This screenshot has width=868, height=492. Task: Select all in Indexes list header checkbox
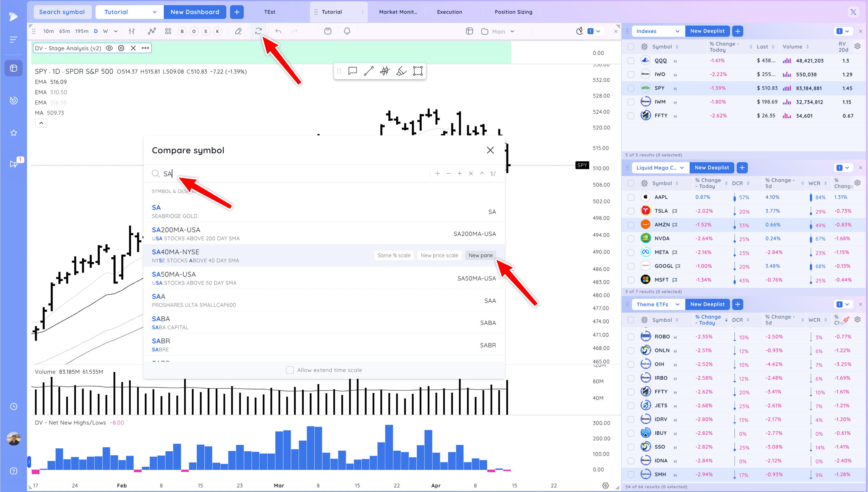[631, 47]
